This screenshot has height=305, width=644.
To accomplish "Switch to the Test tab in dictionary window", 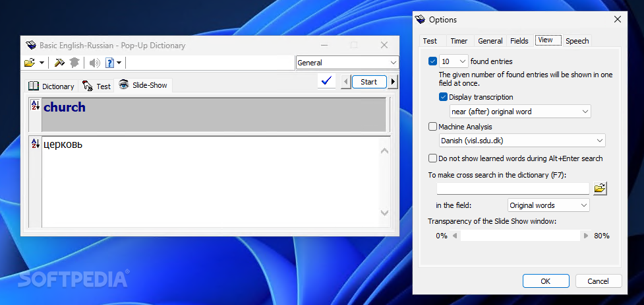I will (x=96, y=86).
